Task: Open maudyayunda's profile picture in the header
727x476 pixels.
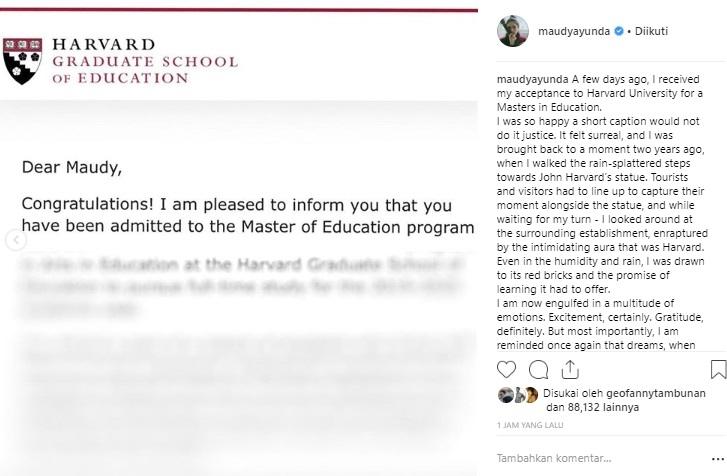Action: click(512, 31)
